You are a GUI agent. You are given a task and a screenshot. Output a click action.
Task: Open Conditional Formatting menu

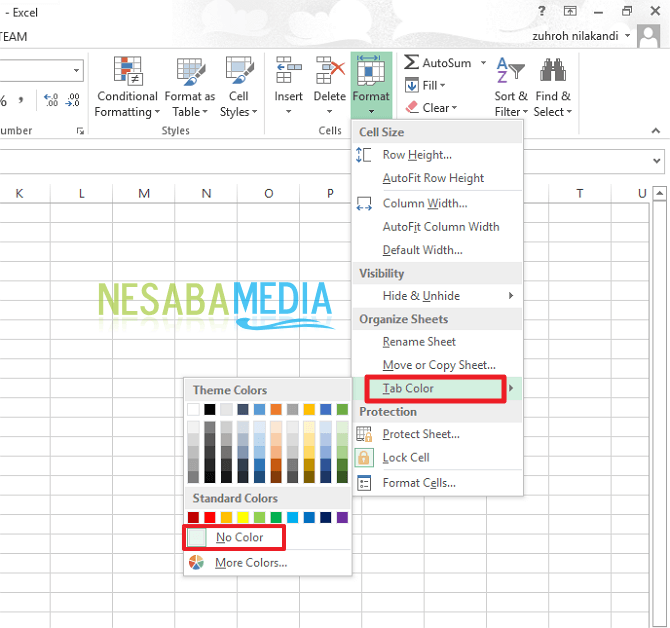[x=127, y=87]
